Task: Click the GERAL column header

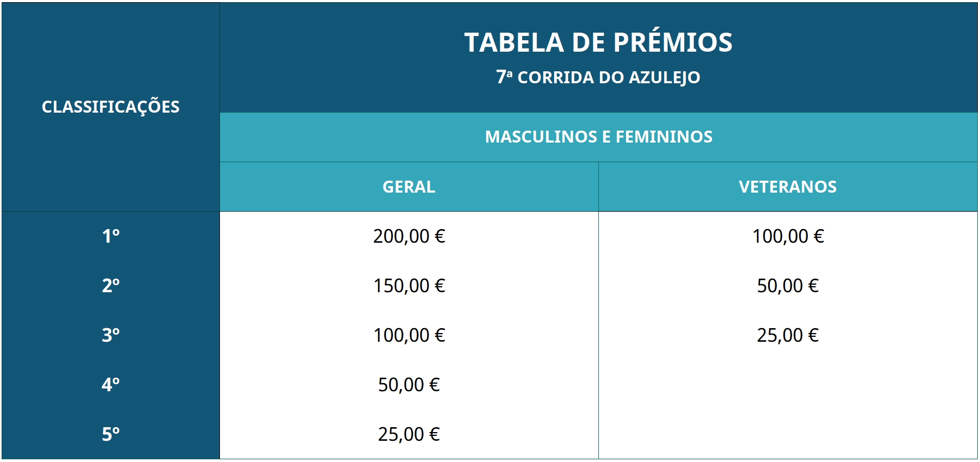Action: [409, 187]
